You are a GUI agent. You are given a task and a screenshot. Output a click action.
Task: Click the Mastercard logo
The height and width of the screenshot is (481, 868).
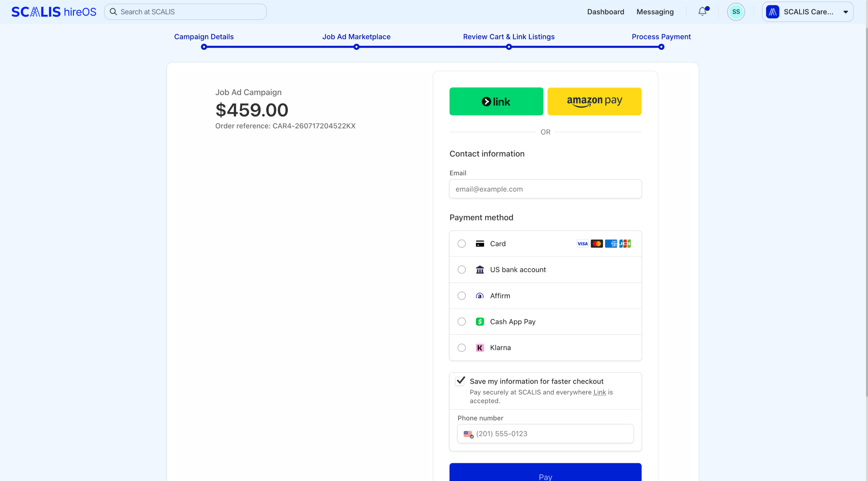(597, 244)
